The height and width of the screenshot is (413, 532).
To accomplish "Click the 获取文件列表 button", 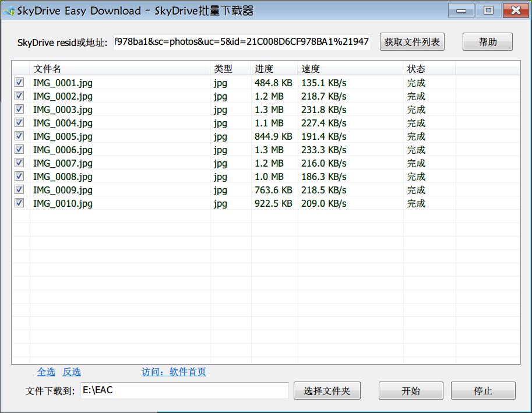I will coord(412,42).
